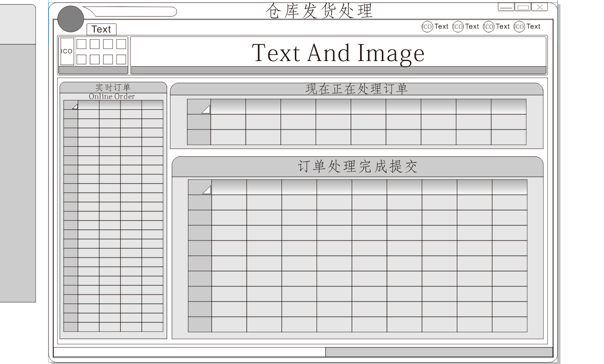Viewport: 604px width, 364px height.
Task: Click the gray progress bar in status bar
Action: [x=439, y=352]
